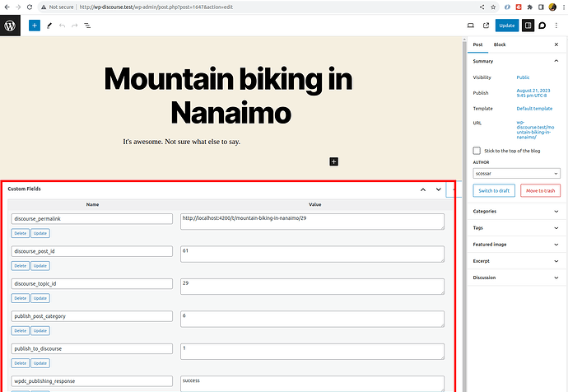Delete the publish_to_discourse field
This screenshot has height=392, width=568.
click(21, 363)
